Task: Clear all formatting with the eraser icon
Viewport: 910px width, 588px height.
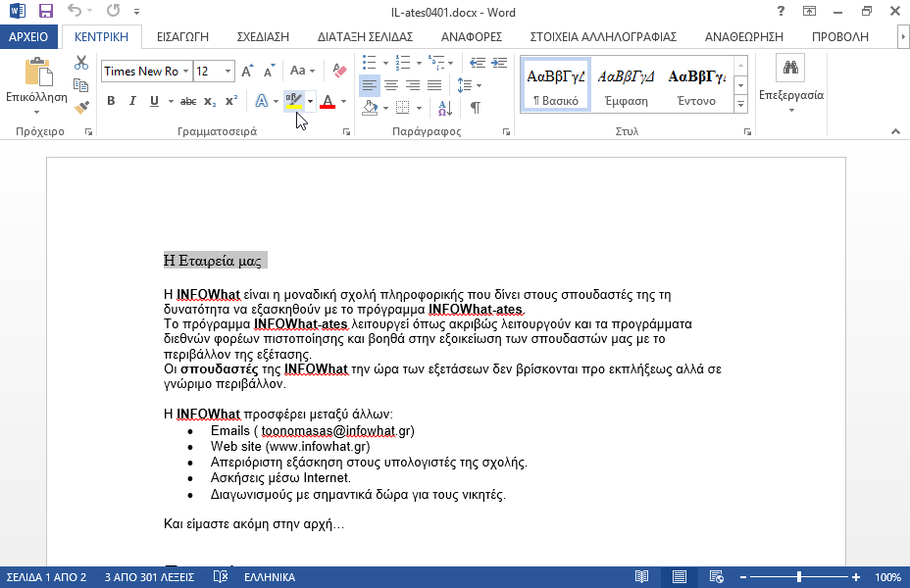Action: (x=339, y=71)
